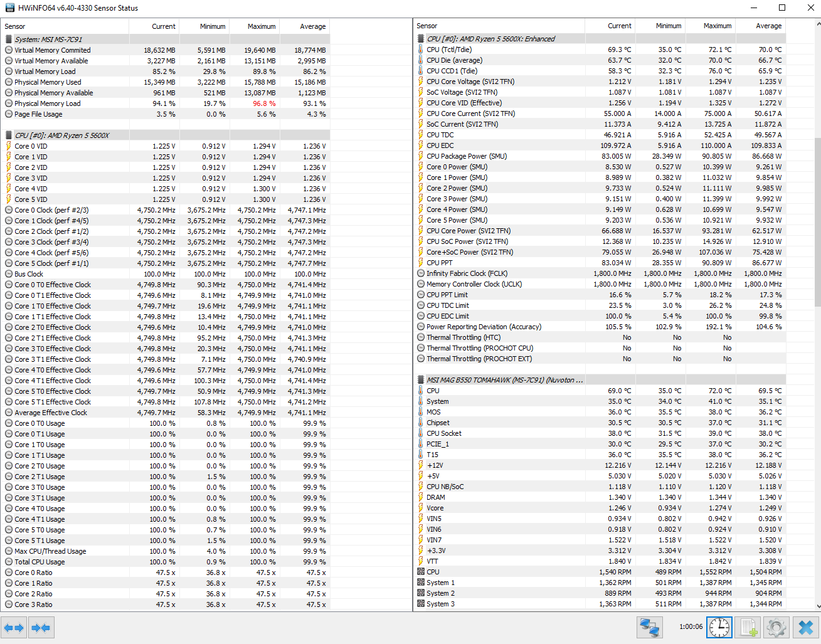Select CPU Socket temperature row

click(x=600, y=433)
